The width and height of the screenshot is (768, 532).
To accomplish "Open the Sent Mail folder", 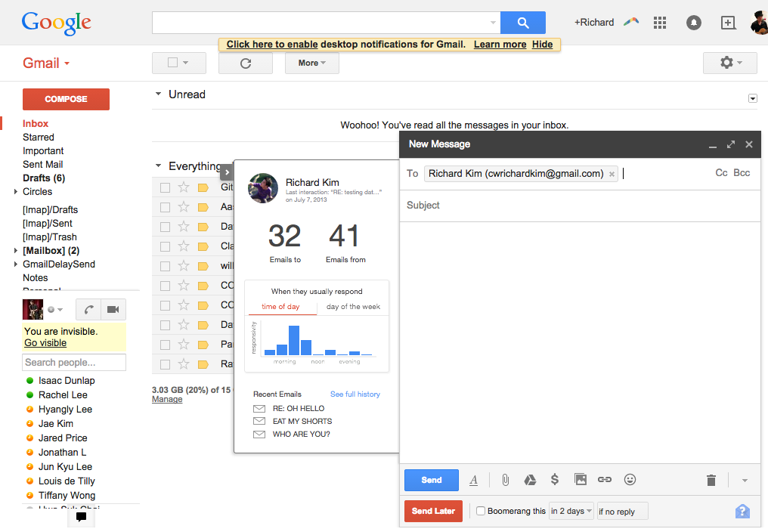I will (42, 165).
